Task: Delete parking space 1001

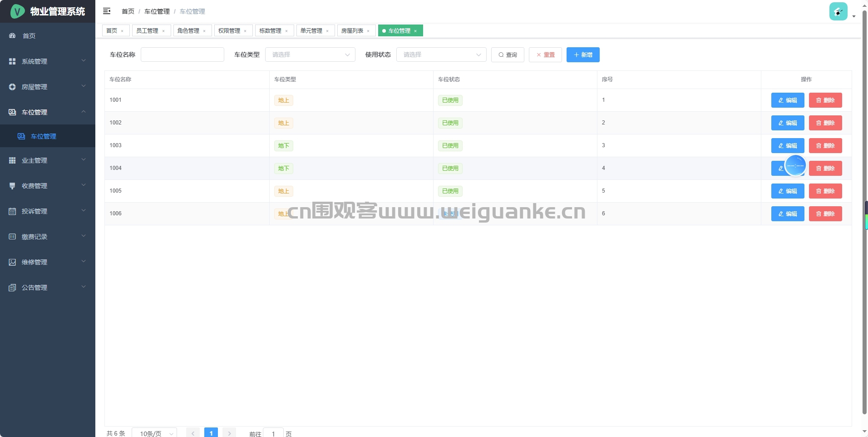Action: (825, 100)
